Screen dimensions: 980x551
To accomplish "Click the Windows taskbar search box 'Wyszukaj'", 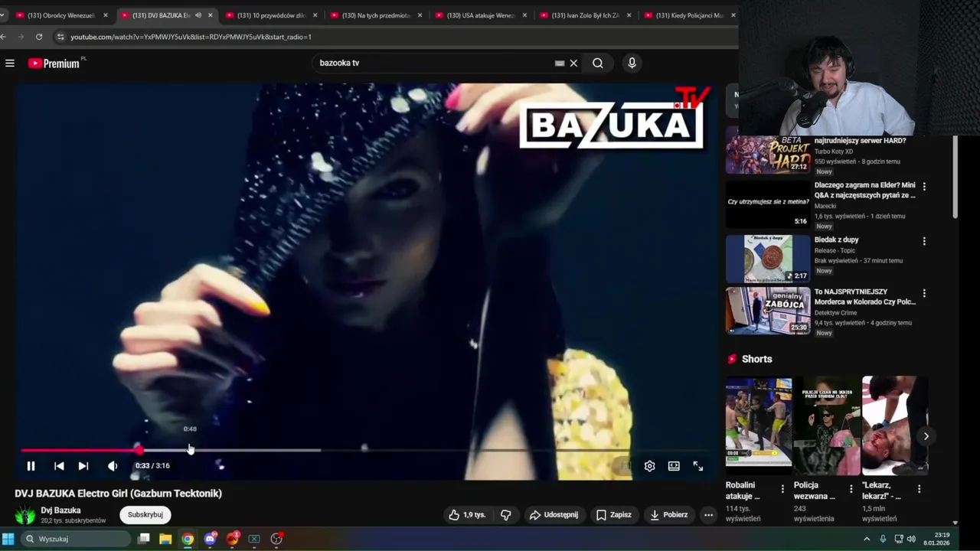I will click(75, 539).
